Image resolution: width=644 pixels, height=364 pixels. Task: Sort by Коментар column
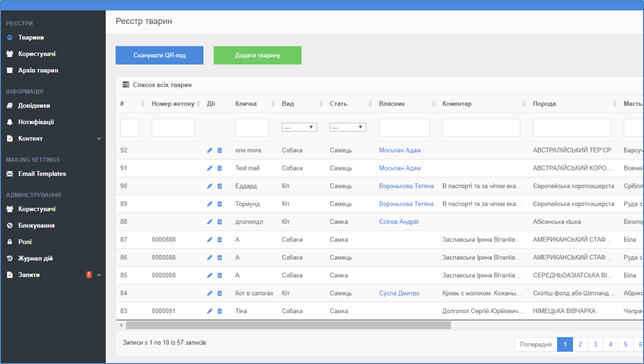click(x=524, y=104)
